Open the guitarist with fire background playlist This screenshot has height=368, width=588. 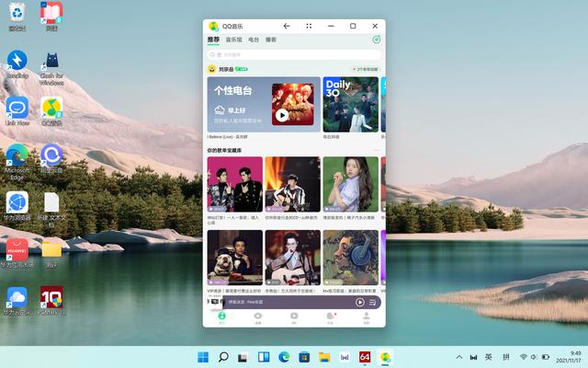pyautogui.click(x=293, y=184)
